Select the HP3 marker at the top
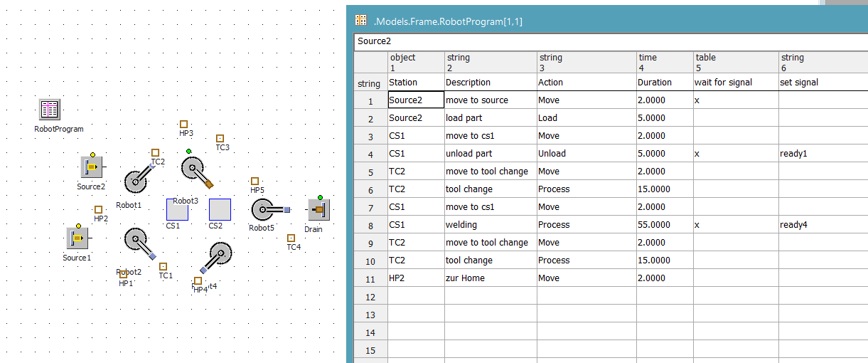Viewport: 868px width, 363px height. pos(183,124)
